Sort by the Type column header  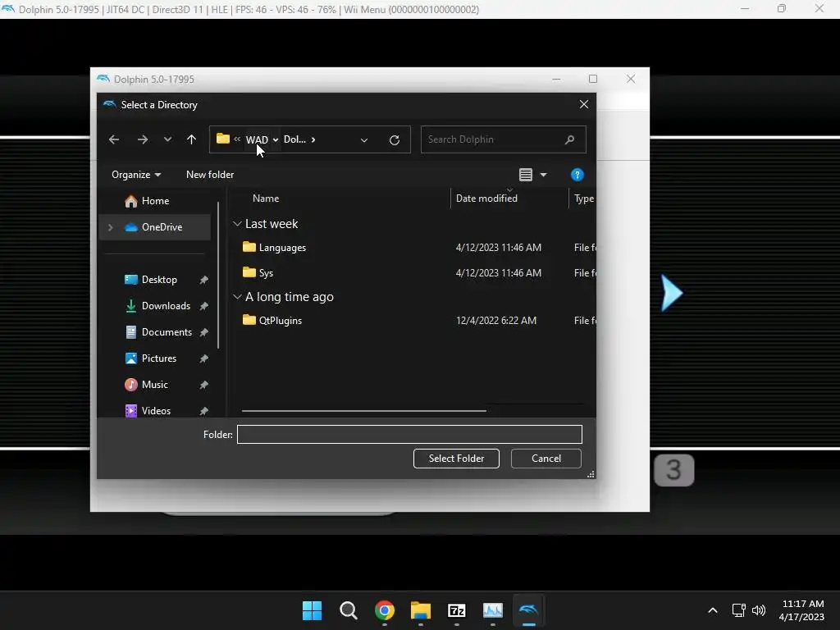(583, 199)
